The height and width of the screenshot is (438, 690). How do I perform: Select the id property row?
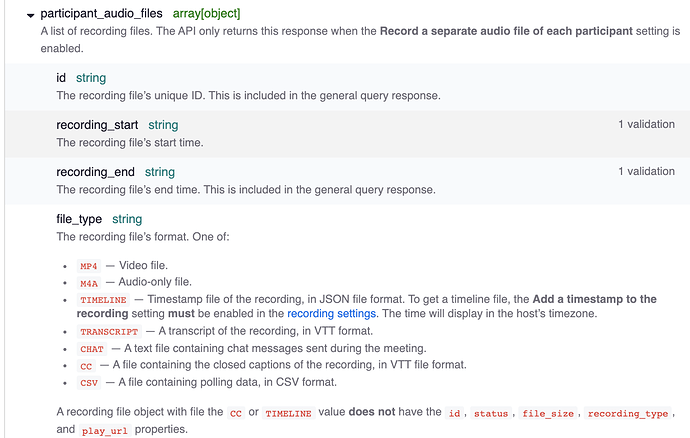347,87
